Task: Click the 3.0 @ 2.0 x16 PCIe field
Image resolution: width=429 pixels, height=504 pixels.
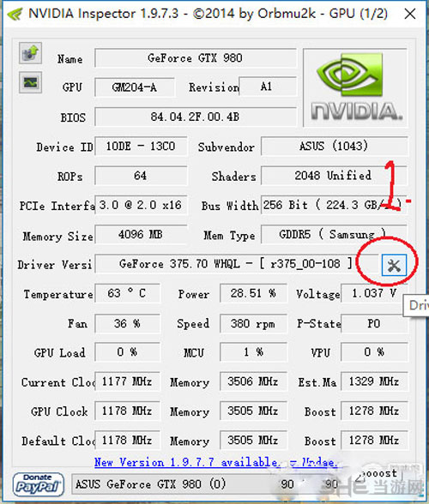Action: (x=141, y=205)
